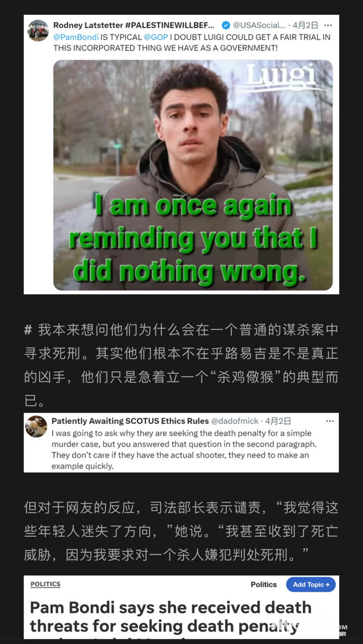Click the 4月2日 timestamp on Rodney's tweet
This screenshot has height=644, width=363.
305,25
